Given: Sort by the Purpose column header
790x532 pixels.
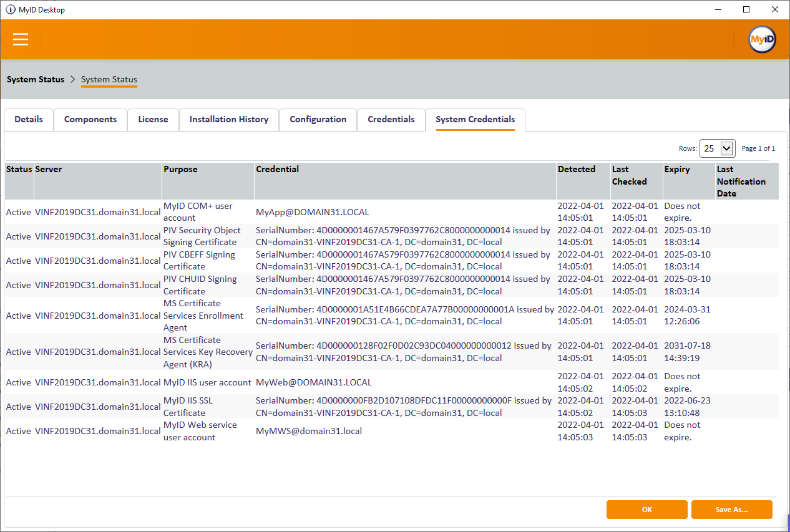Looking at the screenshot, I should pos(180,170).
